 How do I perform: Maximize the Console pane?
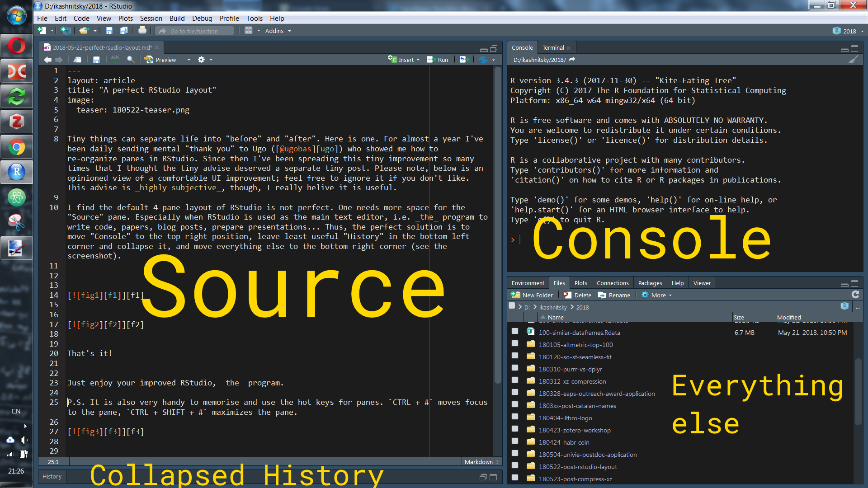tap(854, 48)
